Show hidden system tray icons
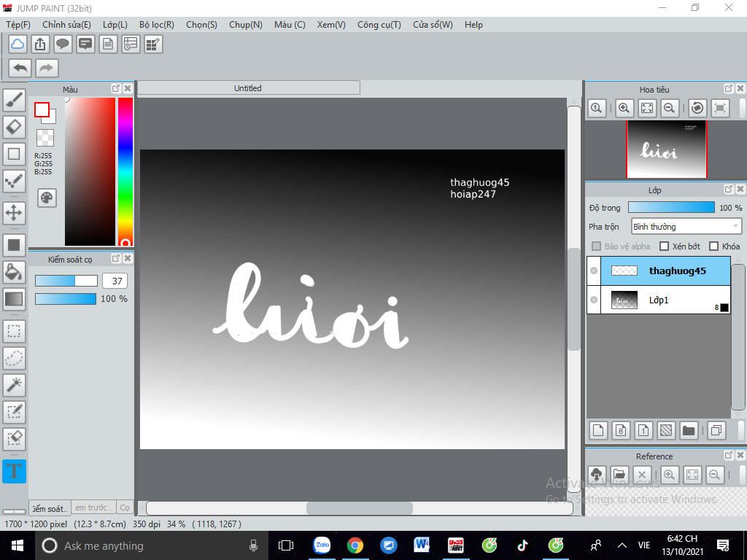Viewport: 747px width, 560px height. click(x=622, y=545)
